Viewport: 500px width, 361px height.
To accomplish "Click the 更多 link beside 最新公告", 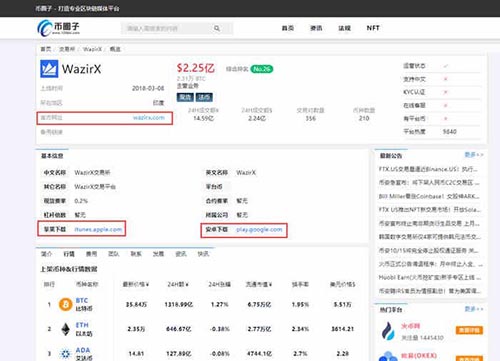I will tap(474, 155).
